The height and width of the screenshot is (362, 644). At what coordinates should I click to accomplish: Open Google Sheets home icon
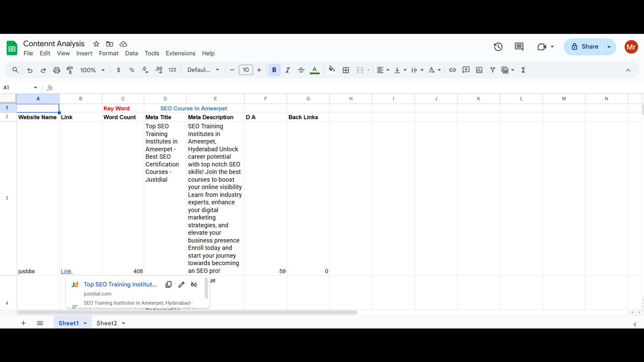(x=12, y=48)
